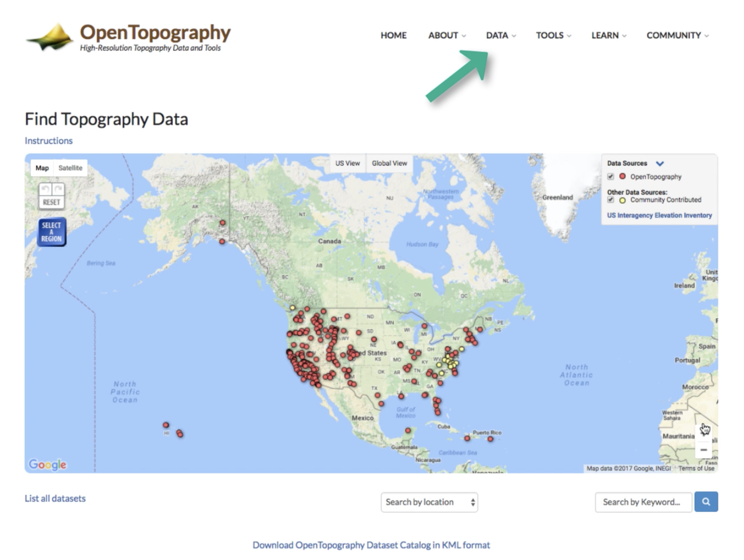Toggle the OpenTopography data source checkbox
The image size is (744, 560).
point(611,176)
